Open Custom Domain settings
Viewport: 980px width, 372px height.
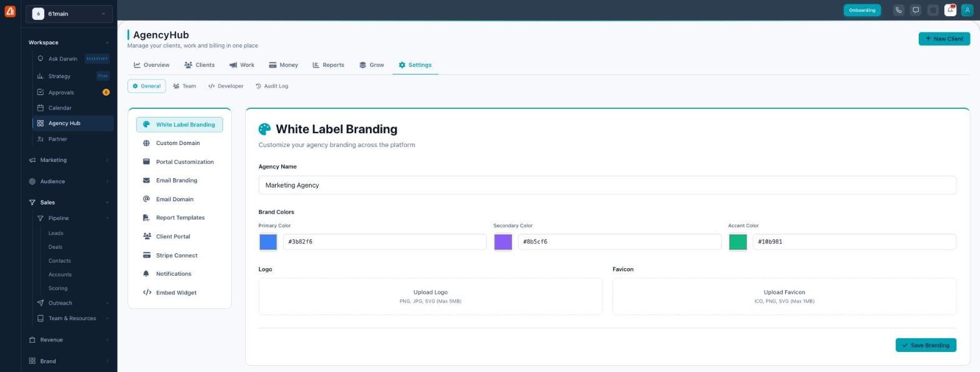click(179, 143)
